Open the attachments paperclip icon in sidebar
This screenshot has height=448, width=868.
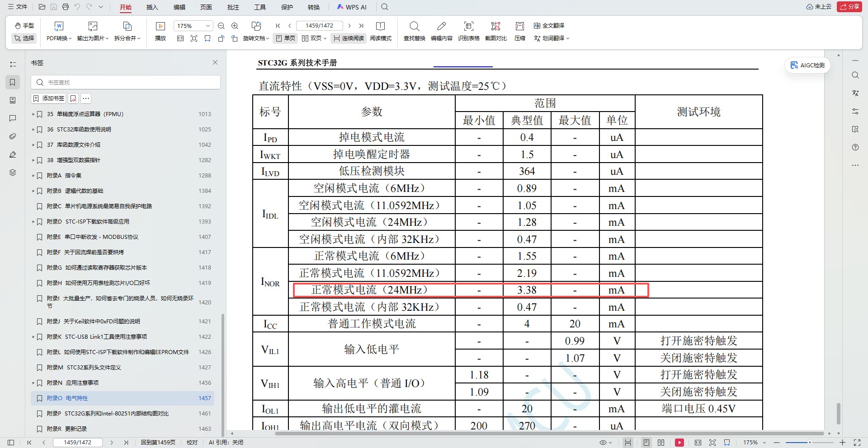click(13, 136)
